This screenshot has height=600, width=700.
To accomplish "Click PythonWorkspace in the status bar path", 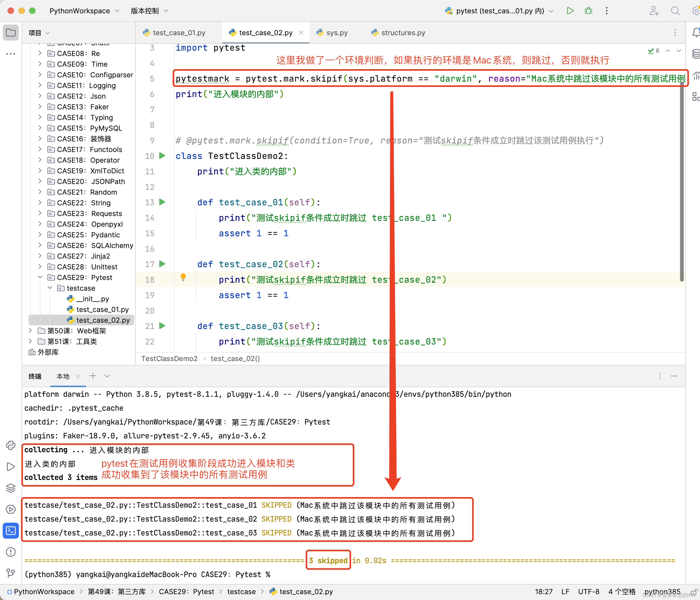I will tap(41, 591).
